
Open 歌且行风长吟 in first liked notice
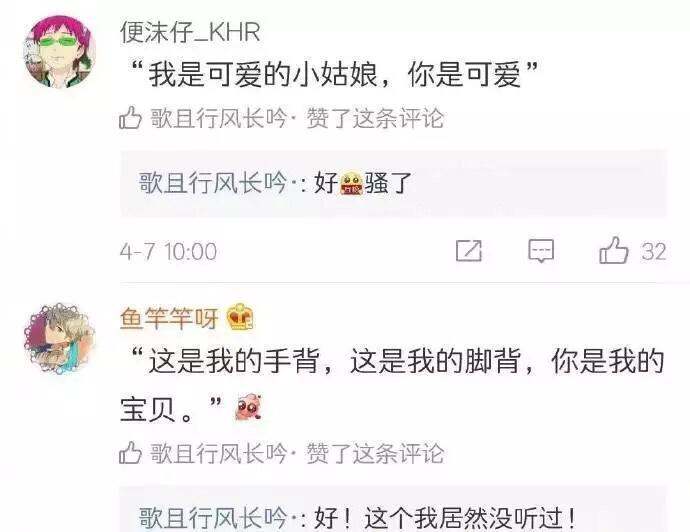pos(218,118)
